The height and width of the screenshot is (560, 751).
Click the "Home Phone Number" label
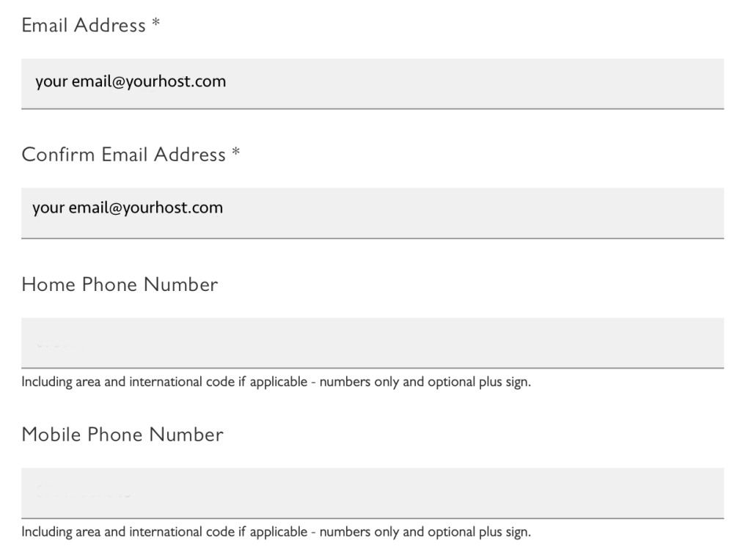click(120, 284)
